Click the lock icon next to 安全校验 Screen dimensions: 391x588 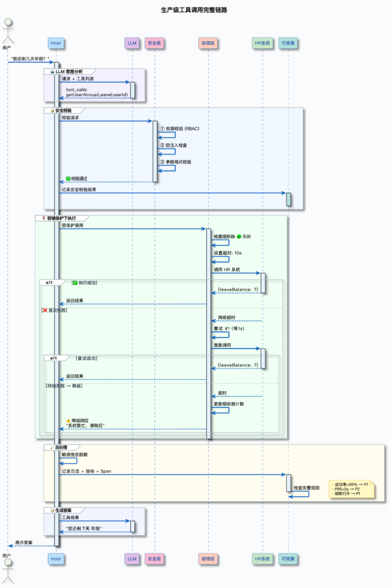[x=52, y=110]
